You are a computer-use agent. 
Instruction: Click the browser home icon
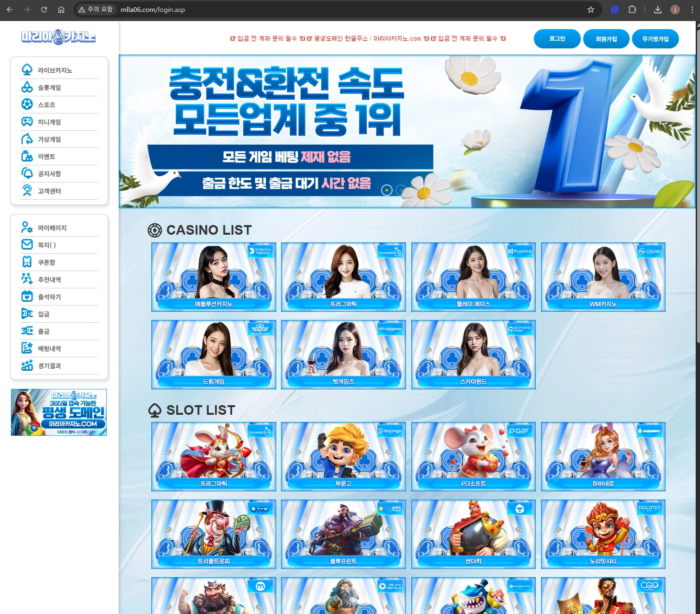pyautogui.click(x=61, y=10)
